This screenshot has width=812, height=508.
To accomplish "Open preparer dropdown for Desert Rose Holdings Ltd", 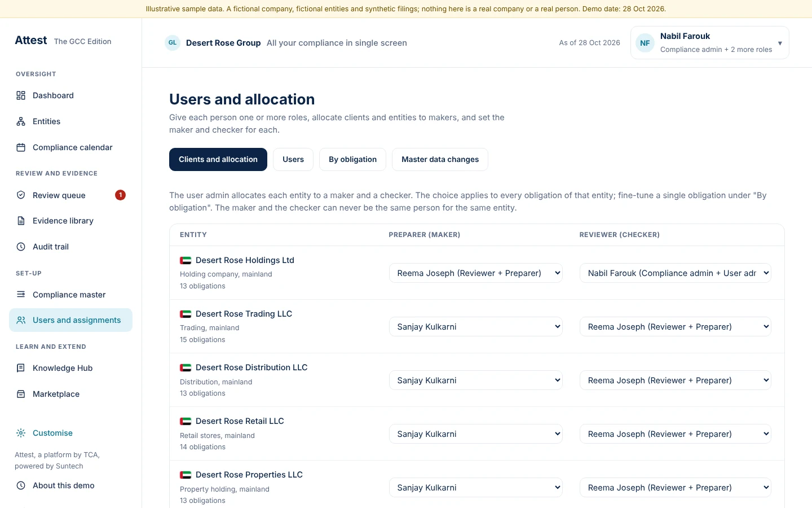I will click(476, 273).
